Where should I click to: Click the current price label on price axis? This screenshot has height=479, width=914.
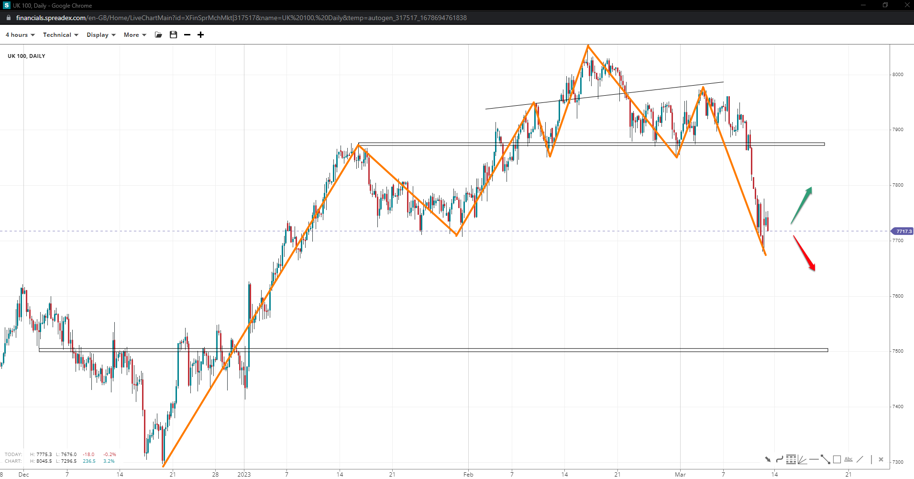902,231
